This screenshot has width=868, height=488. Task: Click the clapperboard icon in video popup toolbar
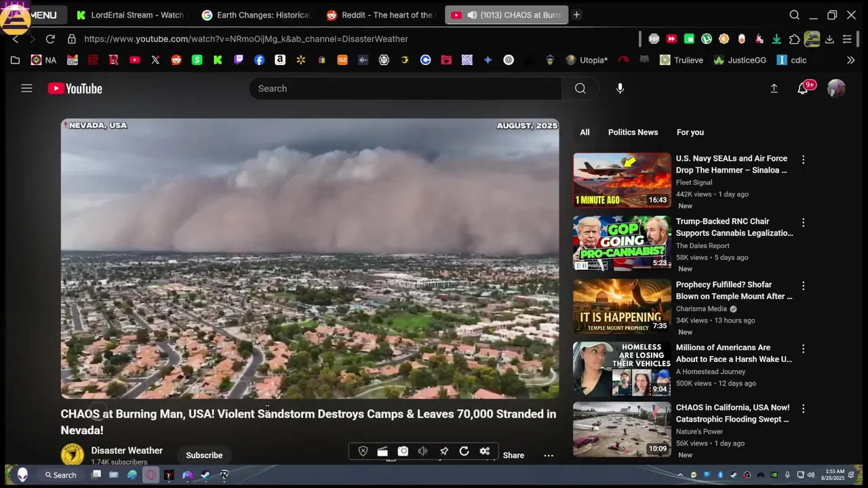382,451
